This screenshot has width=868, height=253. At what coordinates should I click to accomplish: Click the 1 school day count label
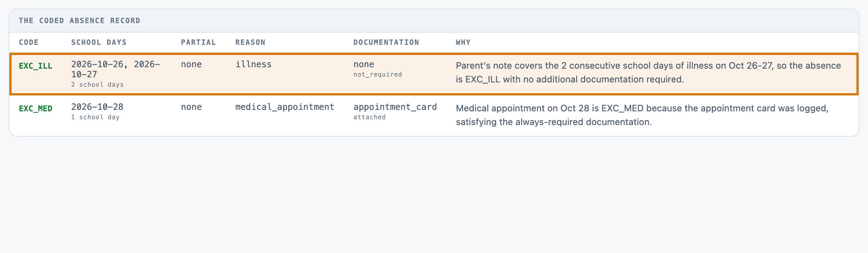pos(95,117)
